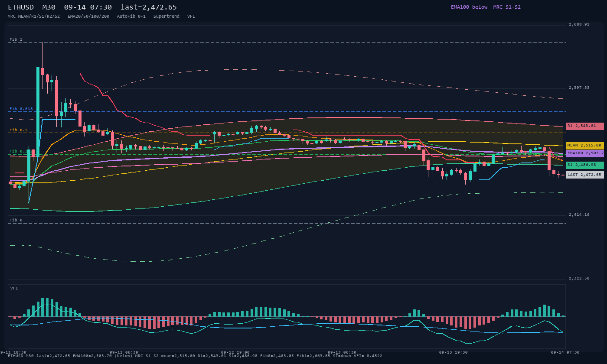Click the EMA100 below status text
Image resolution: width=607 pixels, height=364 pixels.
point(469,7)
